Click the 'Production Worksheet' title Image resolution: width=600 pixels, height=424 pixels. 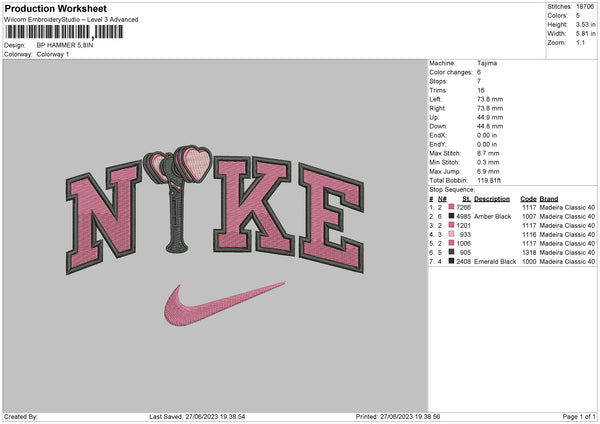click(x=55, y=8)
